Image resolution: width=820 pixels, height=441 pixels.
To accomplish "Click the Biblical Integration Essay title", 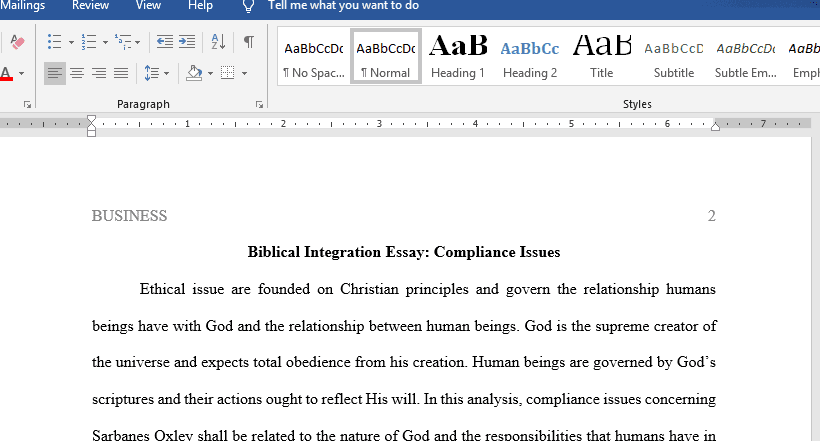I will point(404,252).
